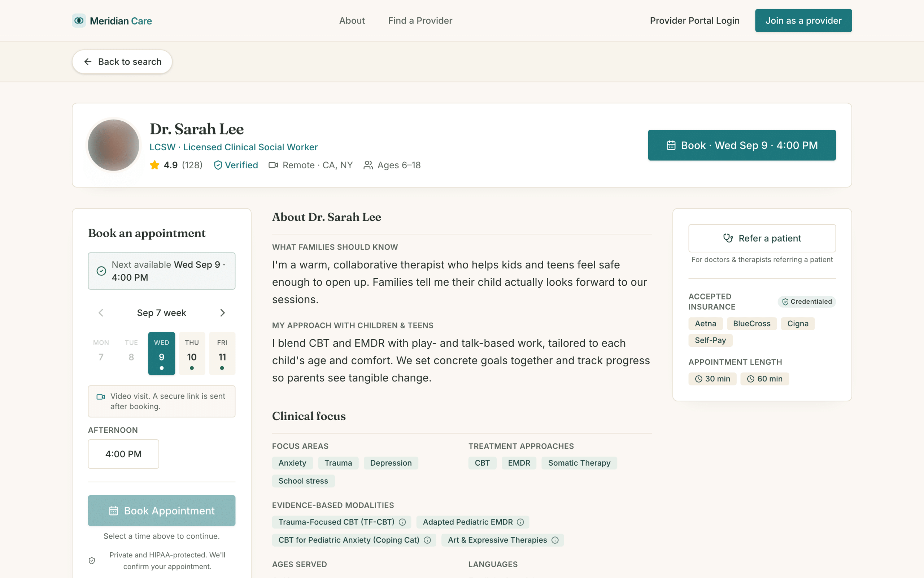The width and height of the screenshot is (924, 578).
Task: Click the Credentialed badge
Action: point(807,302)
